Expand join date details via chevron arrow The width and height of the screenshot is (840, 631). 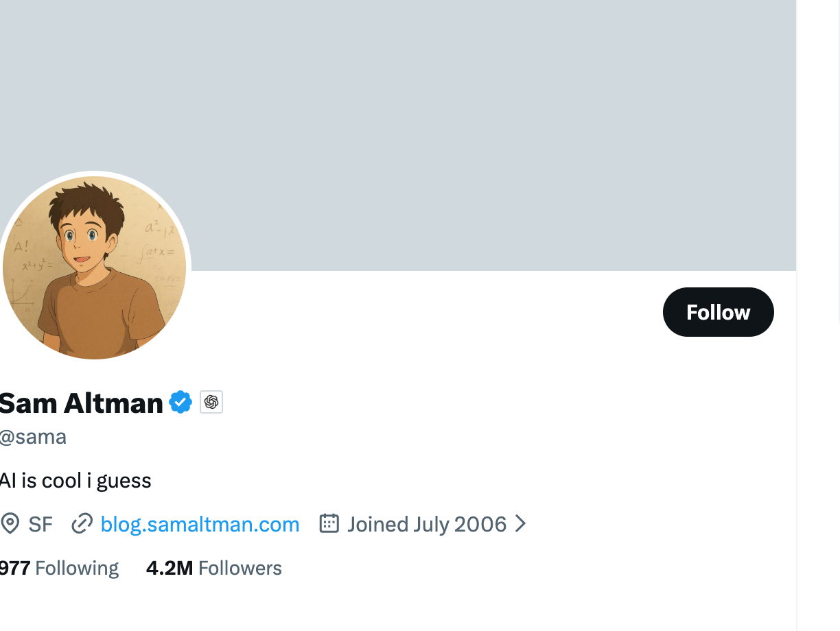tap(521, 524)
